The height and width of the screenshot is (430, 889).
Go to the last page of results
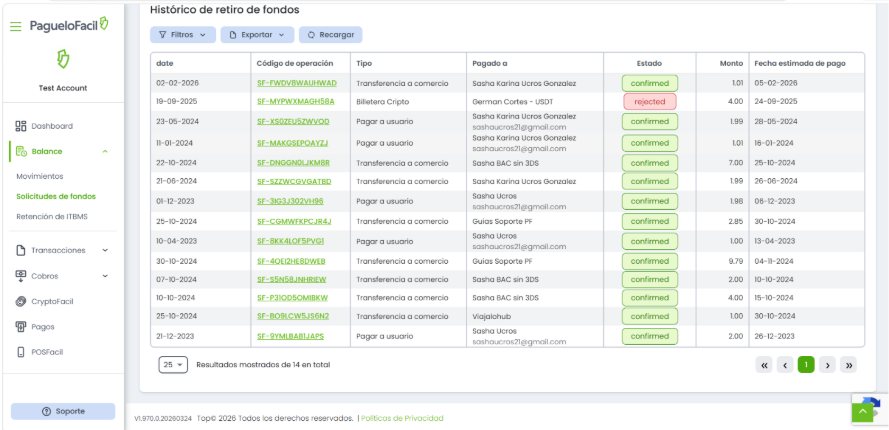click(849, 365)
